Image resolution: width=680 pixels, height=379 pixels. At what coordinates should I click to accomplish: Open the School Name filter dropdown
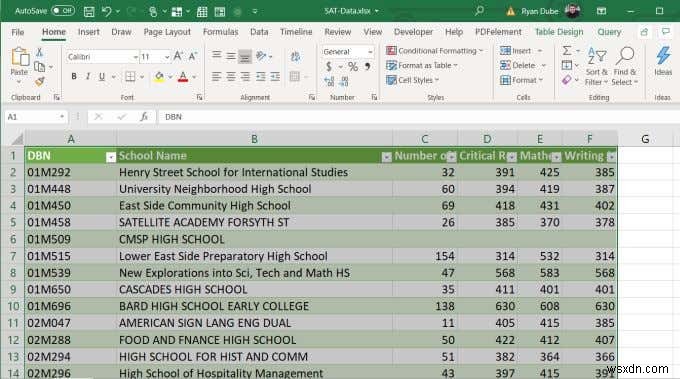(386, 157)
